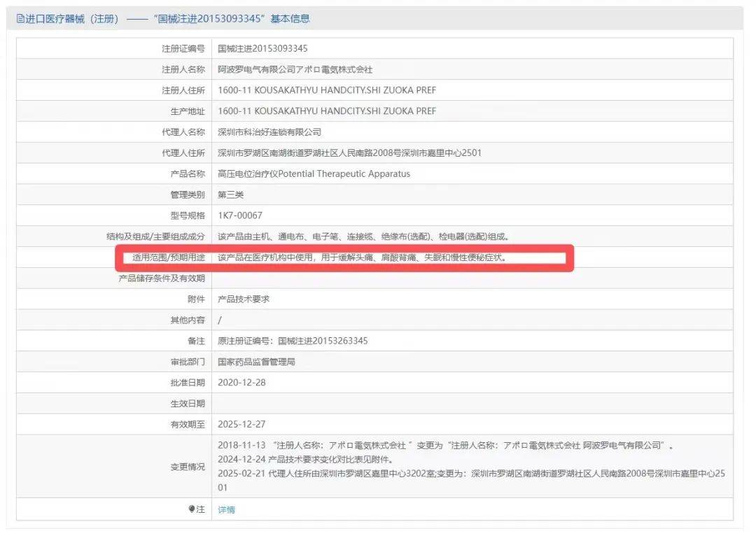Click the document icon before 进口医疗器械 (注册)
756x538 pixels.
click(x=21, y=18)
